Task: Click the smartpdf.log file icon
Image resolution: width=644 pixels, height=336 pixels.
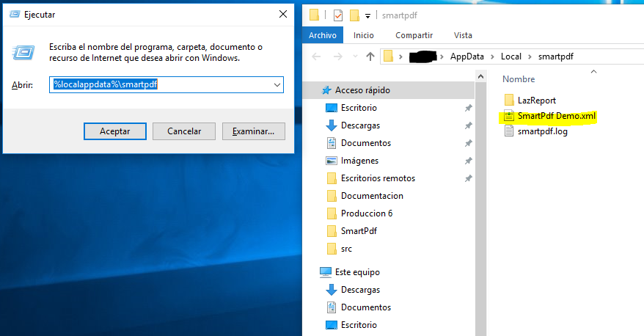Action: (x=510, y=132)
